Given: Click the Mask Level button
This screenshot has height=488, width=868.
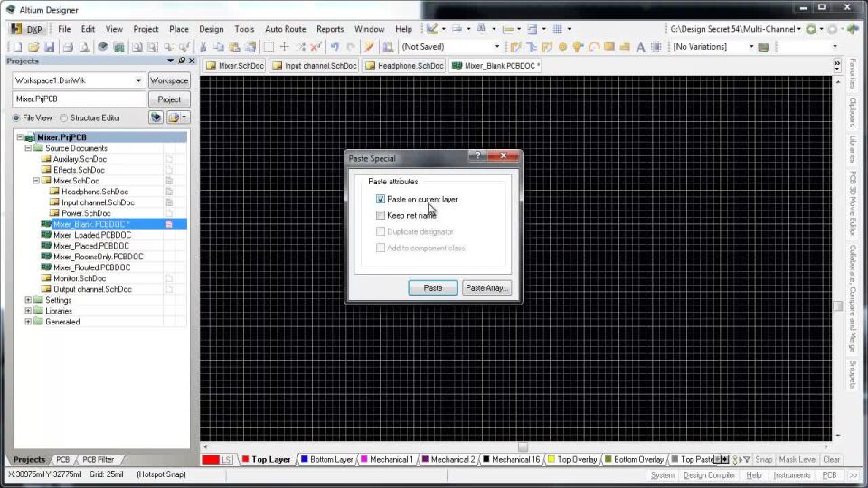Looking at the screenshot, I should [x=797, y=459].
